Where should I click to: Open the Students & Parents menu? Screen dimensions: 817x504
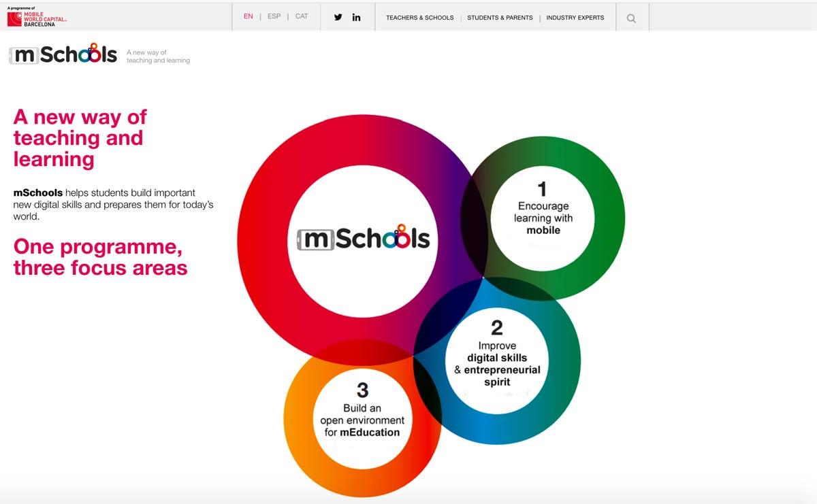click(500, 18)
